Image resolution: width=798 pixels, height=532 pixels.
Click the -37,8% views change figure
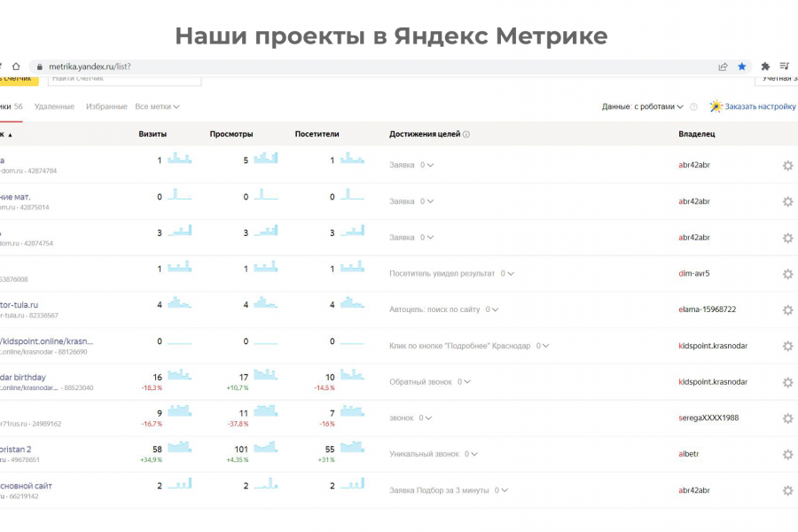click(238, 424)
